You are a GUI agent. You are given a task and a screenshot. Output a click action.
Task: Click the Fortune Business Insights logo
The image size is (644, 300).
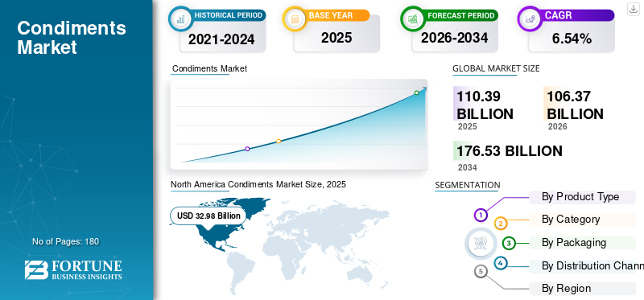click(73, 270)
